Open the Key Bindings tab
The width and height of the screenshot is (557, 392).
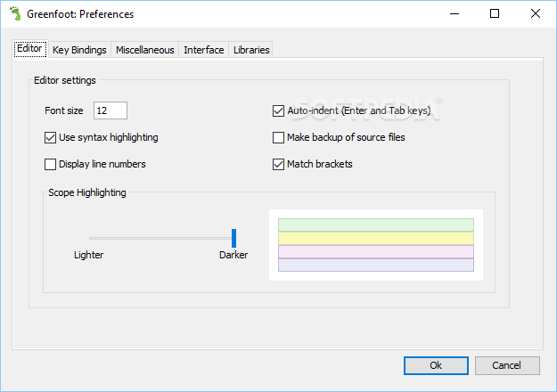[79, 50]
